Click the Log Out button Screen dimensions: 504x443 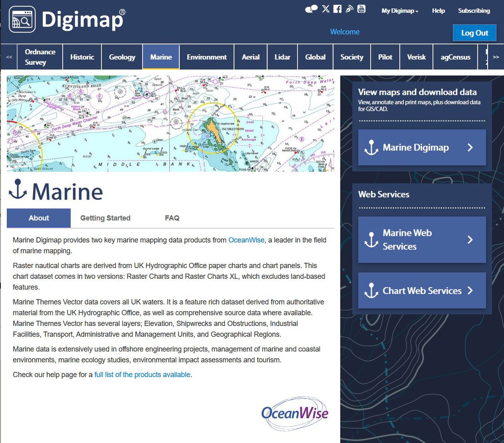(475, 33)
